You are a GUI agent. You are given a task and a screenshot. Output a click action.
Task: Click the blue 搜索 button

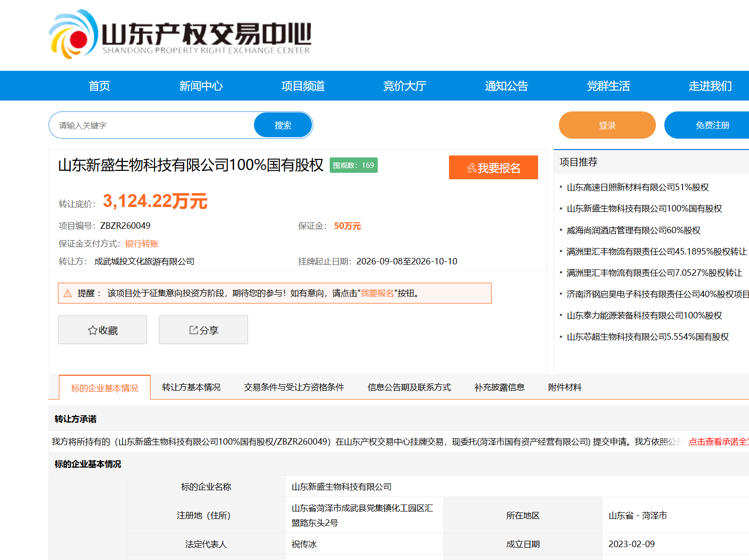coord(283,125)
